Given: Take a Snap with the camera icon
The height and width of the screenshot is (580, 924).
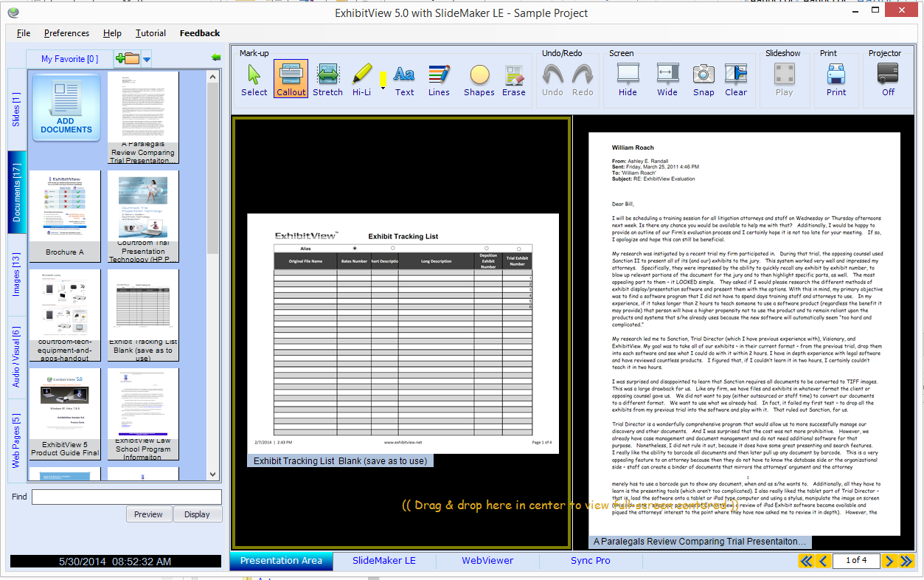Looking at the screenshot, I should click(x=704, y=80).
